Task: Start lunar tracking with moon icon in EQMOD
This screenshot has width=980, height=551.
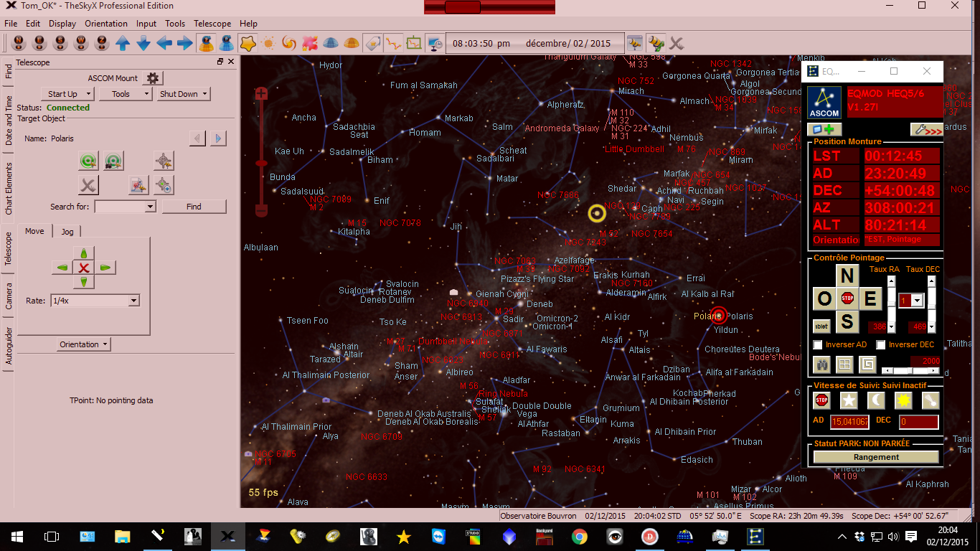Action: coord(876,400)
